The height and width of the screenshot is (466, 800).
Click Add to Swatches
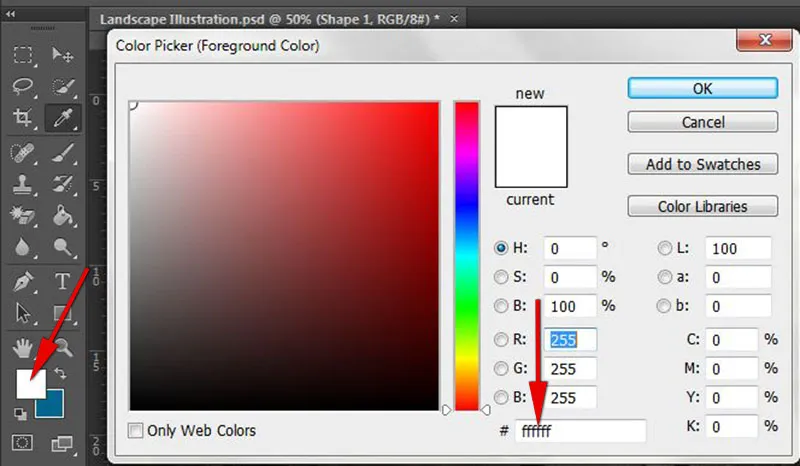tap(703, 164)
